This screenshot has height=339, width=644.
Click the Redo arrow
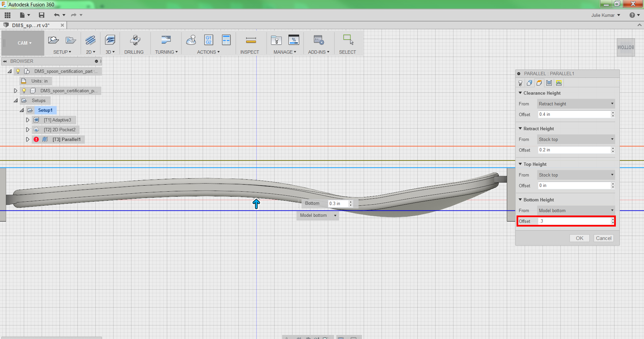[73, 15]
